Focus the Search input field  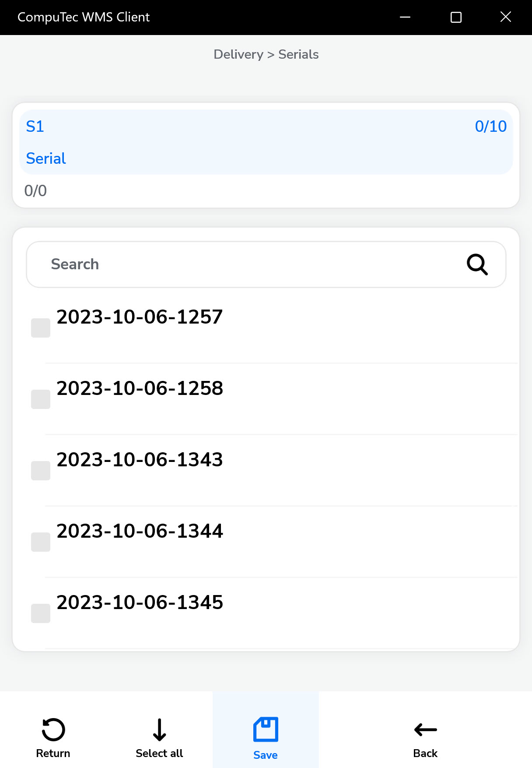pos(245,264)
